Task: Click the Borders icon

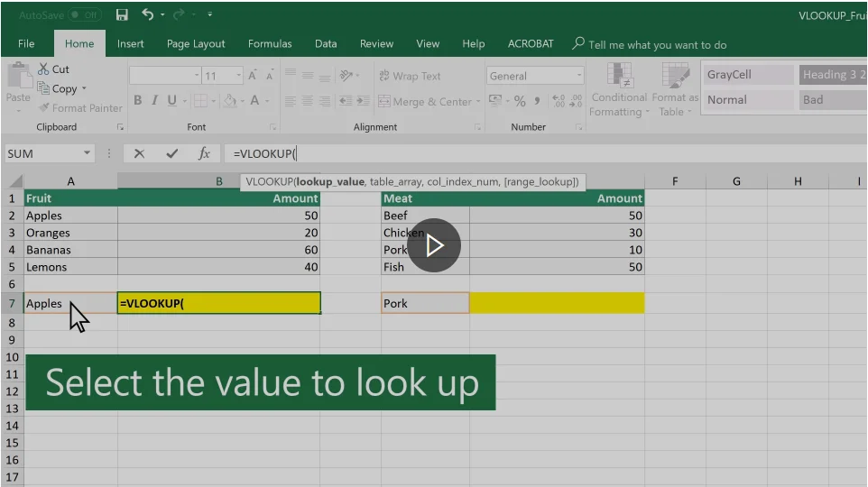Action: pyautogui.click(x=201, y=101)
